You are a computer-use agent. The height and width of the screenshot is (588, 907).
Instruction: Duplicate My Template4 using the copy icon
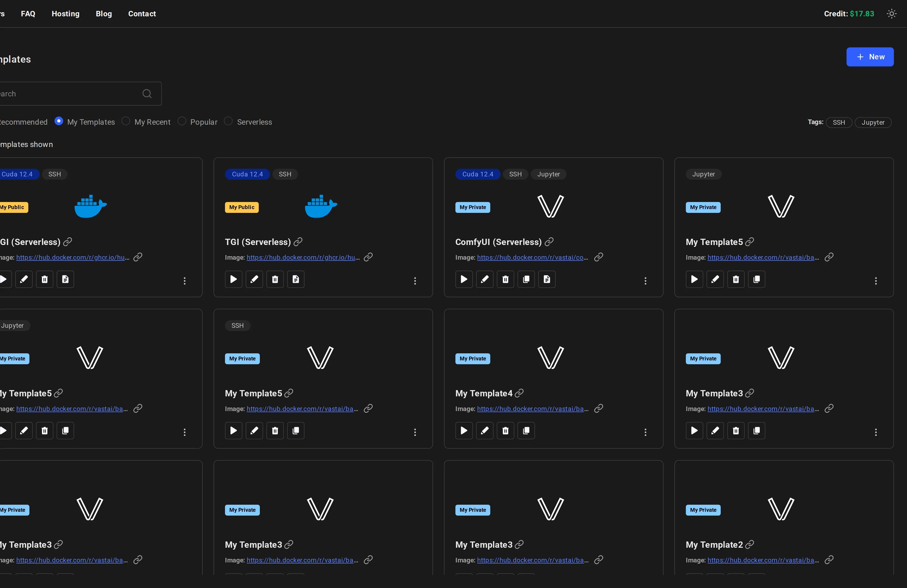point(526,430)
